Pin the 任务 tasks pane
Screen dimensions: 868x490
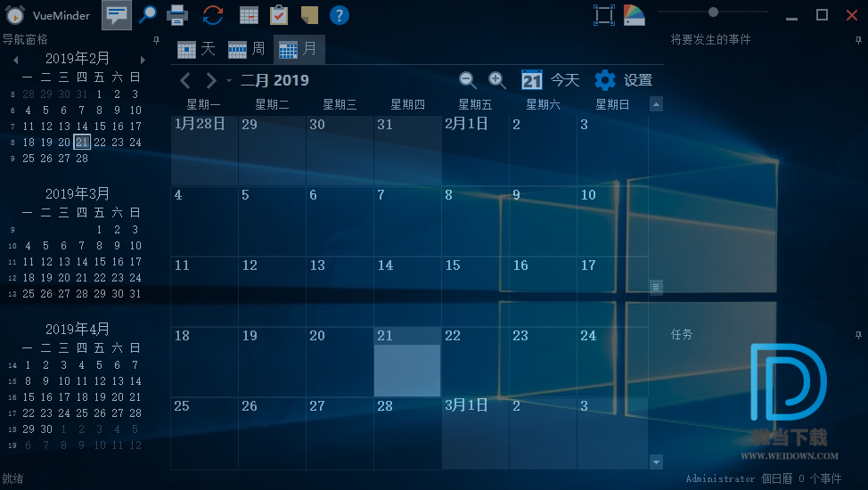[858, 335]
